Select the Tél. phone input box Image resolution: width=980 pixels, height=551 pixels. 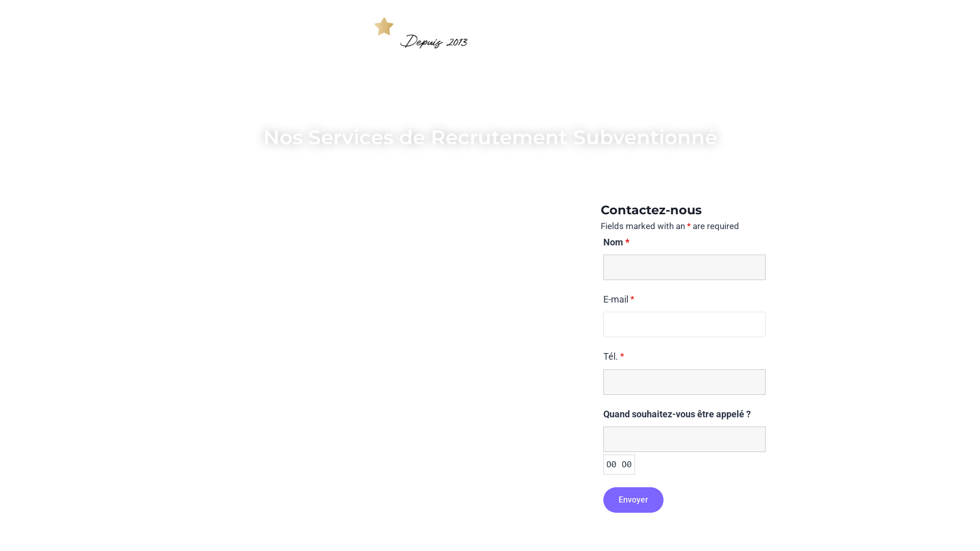click(x=684, y=382)
